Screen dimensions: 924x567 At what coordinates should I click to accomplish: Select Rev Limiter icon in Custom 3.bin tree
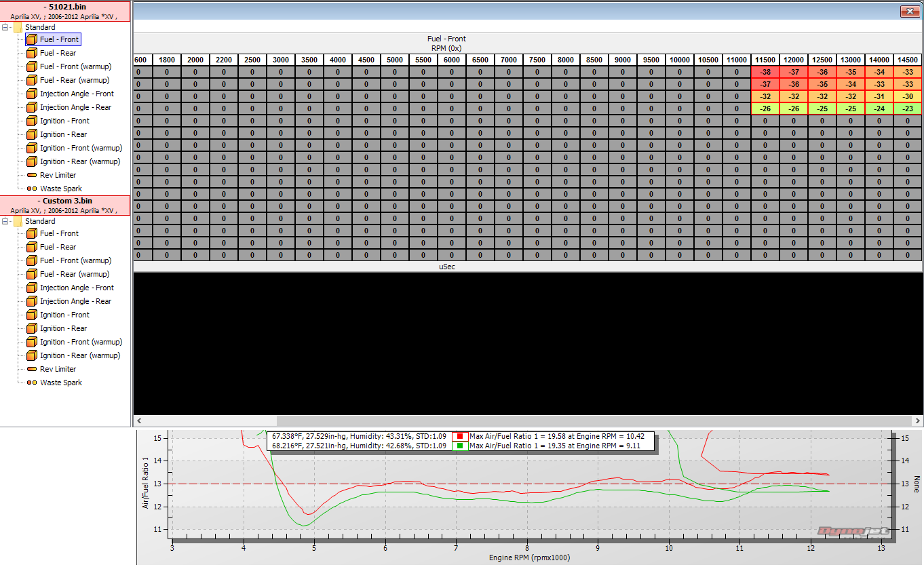(31, 369)
